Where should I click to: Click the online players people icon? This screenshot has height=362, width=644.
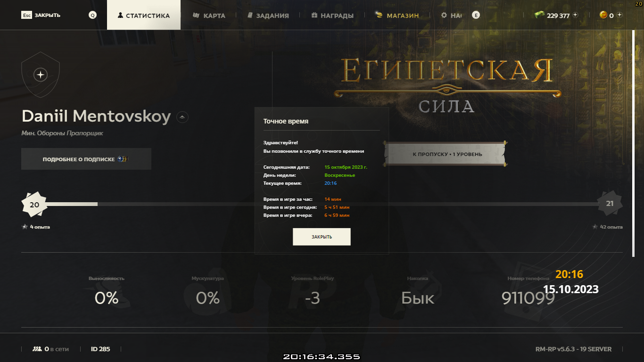(37, 349)
